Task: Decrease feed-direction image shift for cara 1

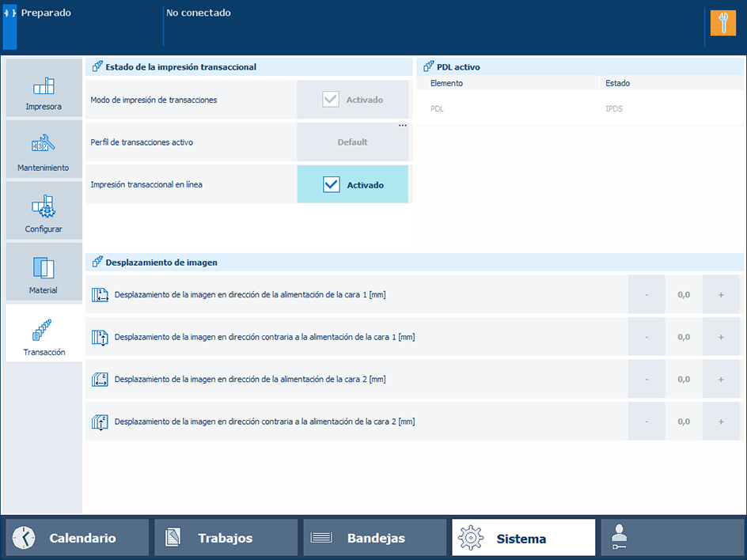Action: [647, 295]
